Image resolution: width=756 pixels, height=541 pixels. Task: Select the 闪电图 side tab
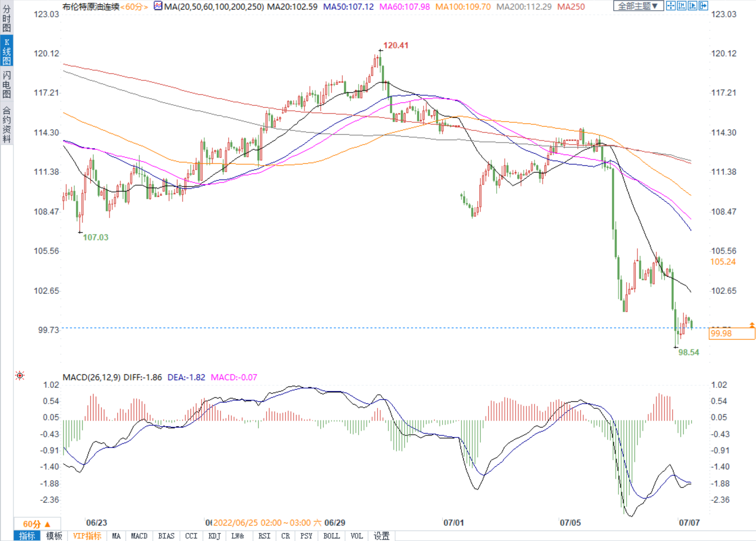click(6, 84)
